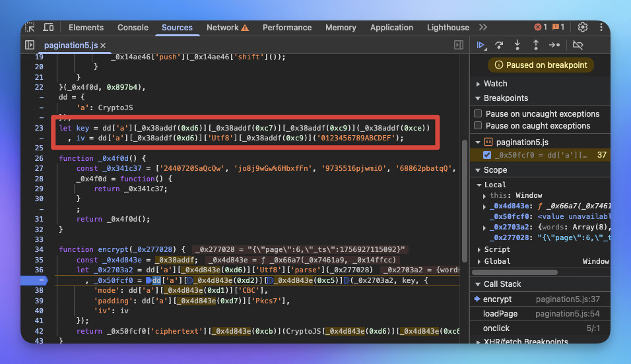The height and width of the screenshot is (364, 631).
Task: Toggle the file navigator sidebar icon
Action: tap(30, 45)
